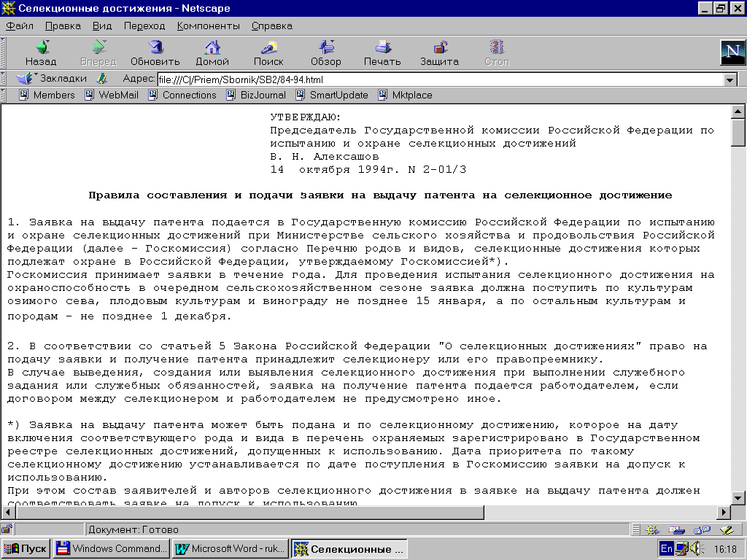Open the SmartUpdate personal toolbar link
This screenshot has height=560, width=747.
[332, 95]
